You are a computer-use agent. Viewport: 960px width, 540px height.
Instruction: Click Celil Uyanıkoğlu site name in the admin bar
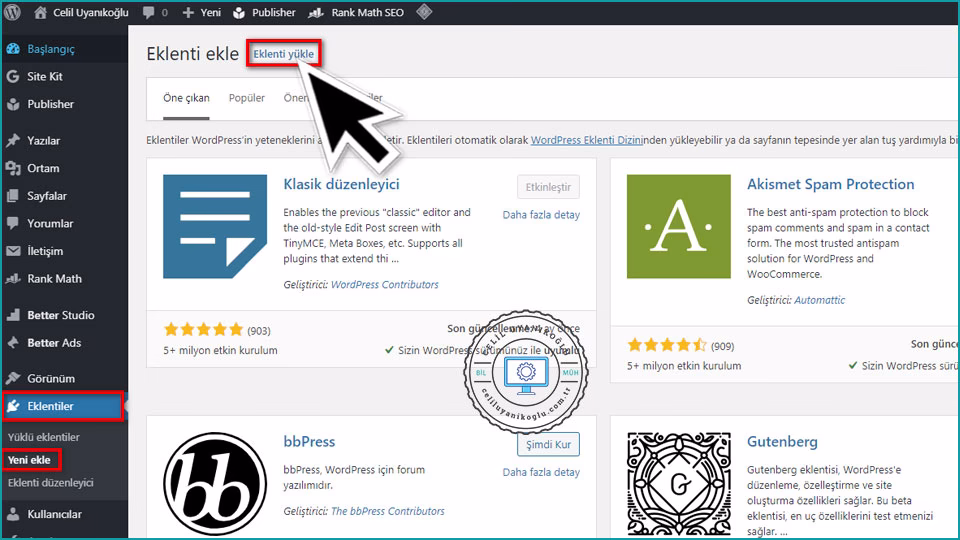[x=91, y=12]
